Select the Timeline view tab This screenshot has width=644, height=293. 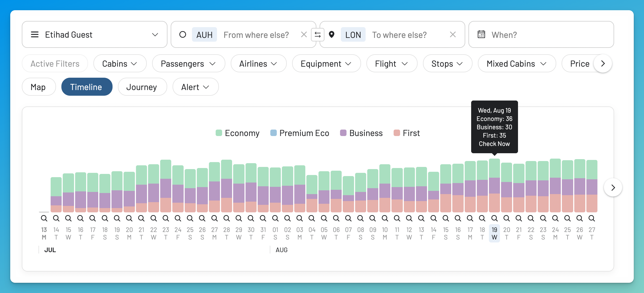[x=87, y=87]
